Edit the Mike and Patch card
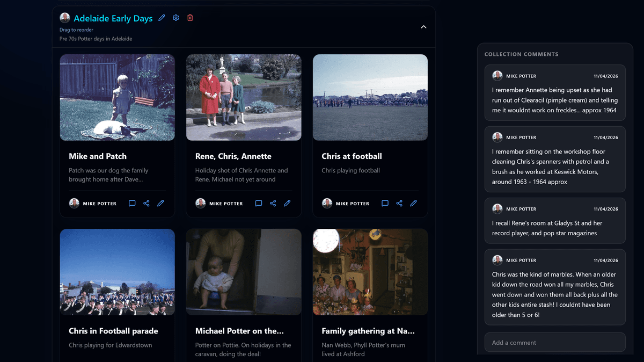The width and height of the screenshot is (644, 362). click(160, 204)
